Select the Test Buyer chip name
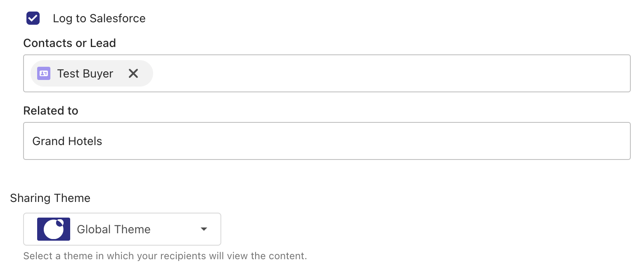This screenshot has width=644, height=272. pyautogui.click(x=85, y=73)
